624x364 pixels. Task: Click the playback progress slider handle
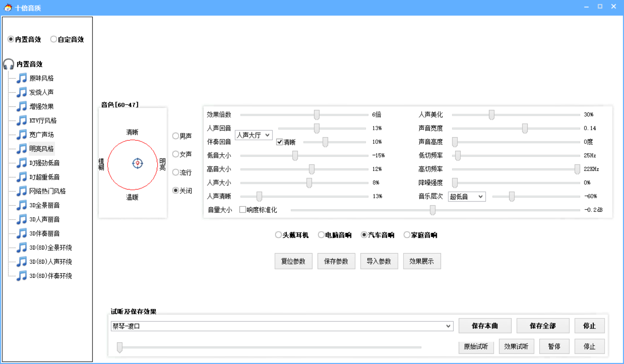[120, 347]
